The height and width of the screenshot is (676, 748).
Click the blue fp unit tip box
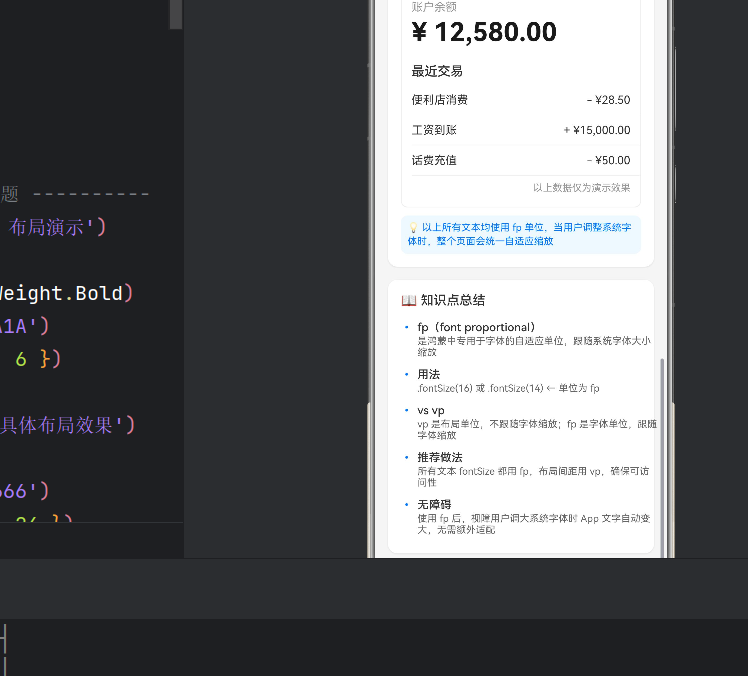click(x=521, y=234)
